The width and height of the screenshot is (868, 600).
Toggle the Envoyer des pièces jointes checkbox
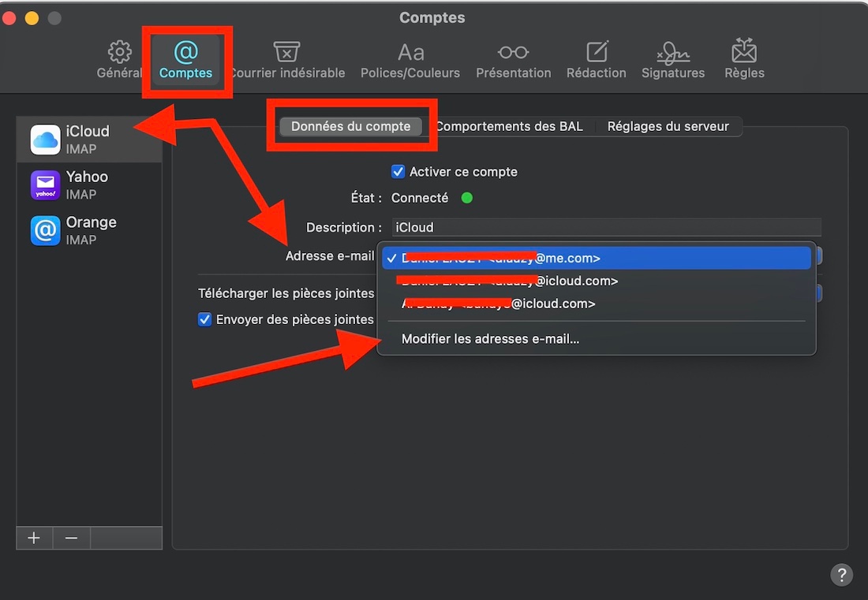(205, 319)
